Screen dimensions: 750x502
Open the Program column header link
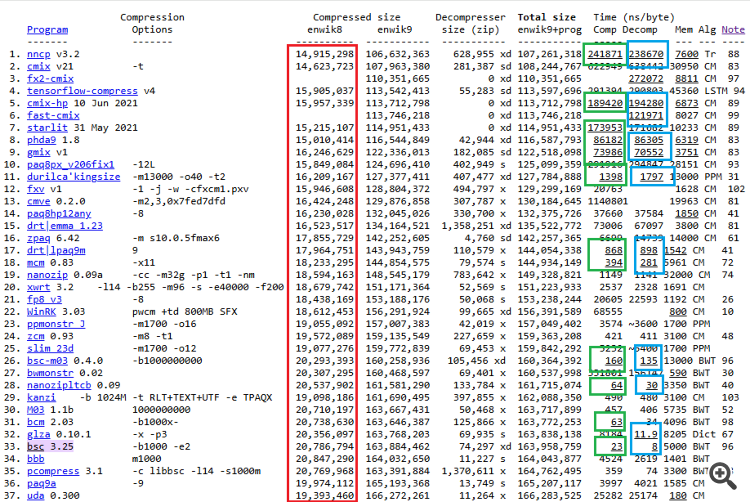tap(47, 30)
